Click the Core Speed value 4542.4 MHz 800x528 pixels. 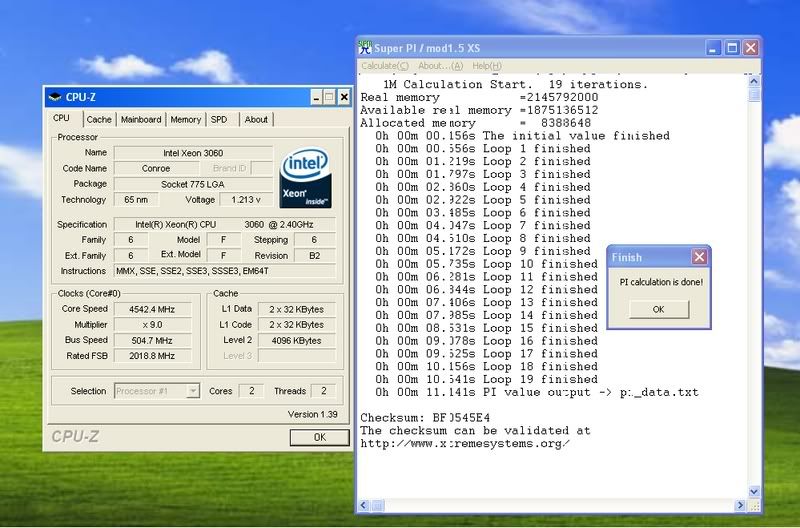tap(152, 309)
